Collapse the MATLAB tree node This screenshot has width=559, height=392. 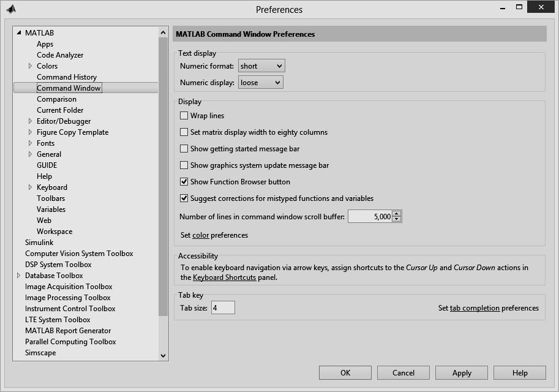(x=19, y=33)
